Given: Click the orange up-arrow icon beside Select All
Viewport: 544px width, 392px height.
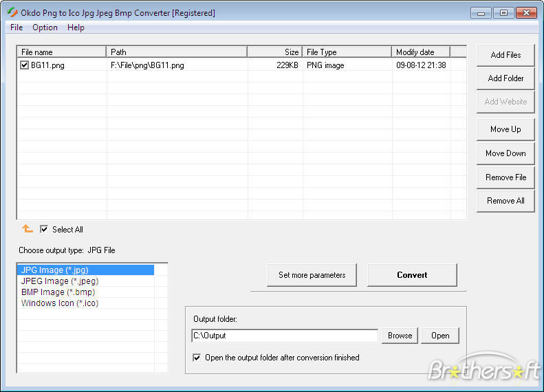Looking at the screenshot, I should coord(28,229).
